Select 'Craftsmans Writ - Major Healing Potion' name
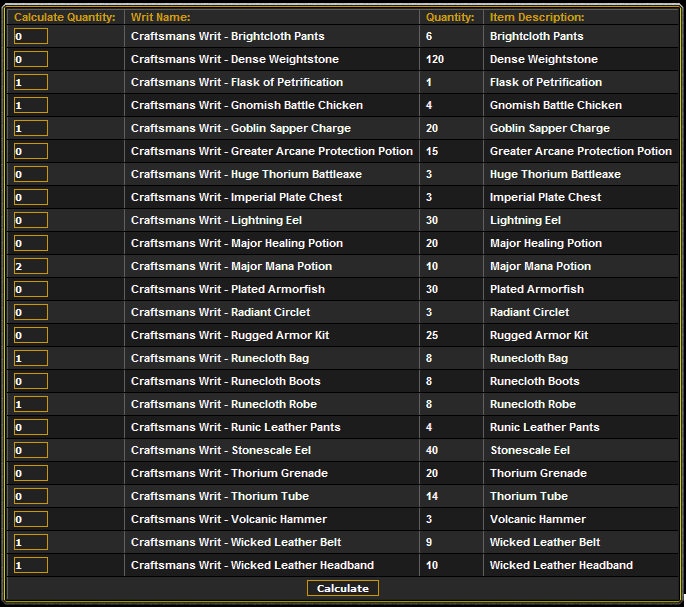This screenshot has width=686, height=607. tap(237, 243)
